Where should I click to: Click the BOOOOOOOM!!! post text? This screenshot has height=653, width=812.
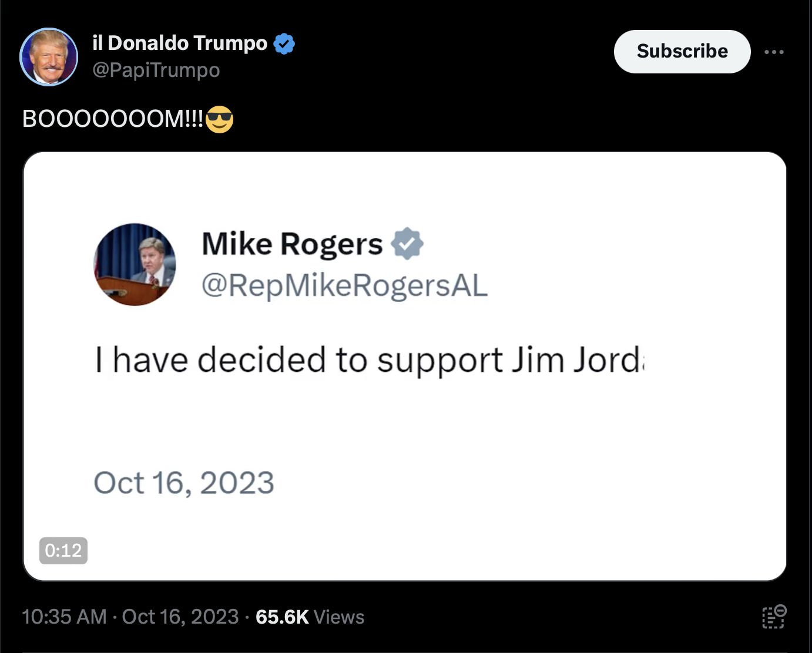click(x=113, y=119)
